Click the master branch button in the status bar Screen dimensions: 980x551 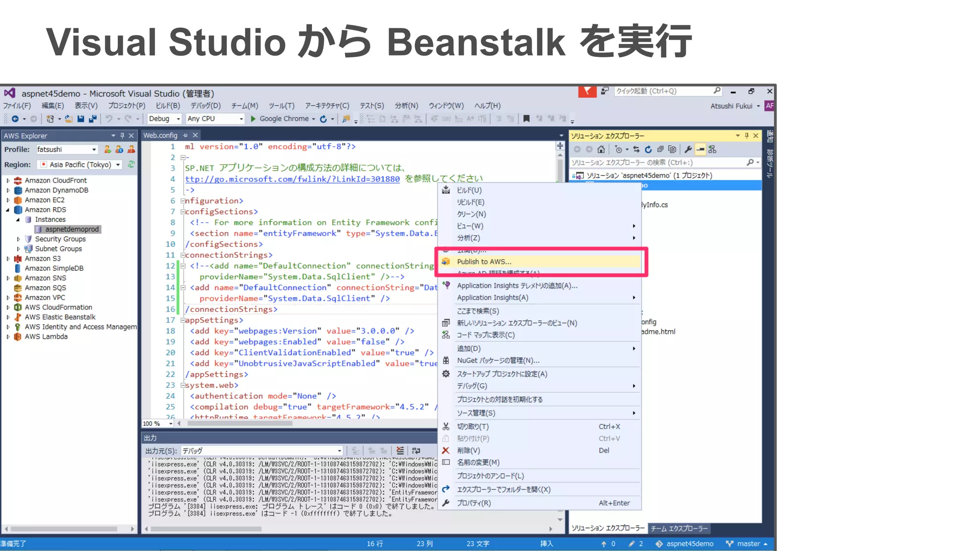point(746,544)
